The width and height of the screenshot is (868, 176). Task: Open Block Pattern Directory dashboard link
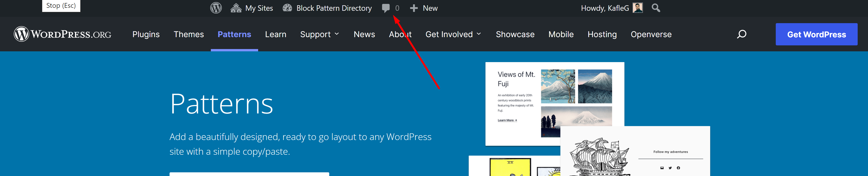[327, 8]
